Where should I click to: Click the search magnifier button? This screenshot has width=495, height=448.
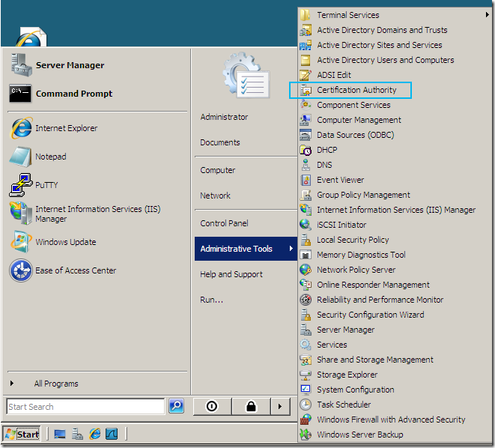(176, 406)
